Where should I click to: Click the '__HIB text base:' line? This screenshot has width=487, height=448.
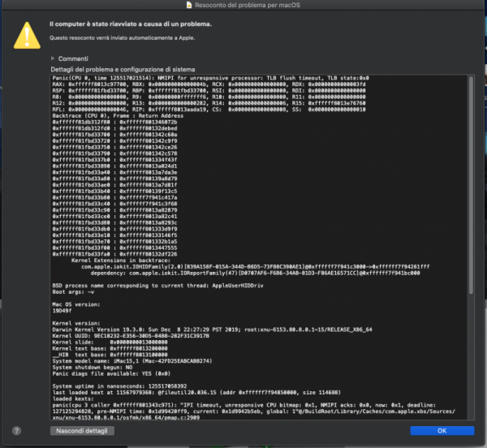click(110, 355)
